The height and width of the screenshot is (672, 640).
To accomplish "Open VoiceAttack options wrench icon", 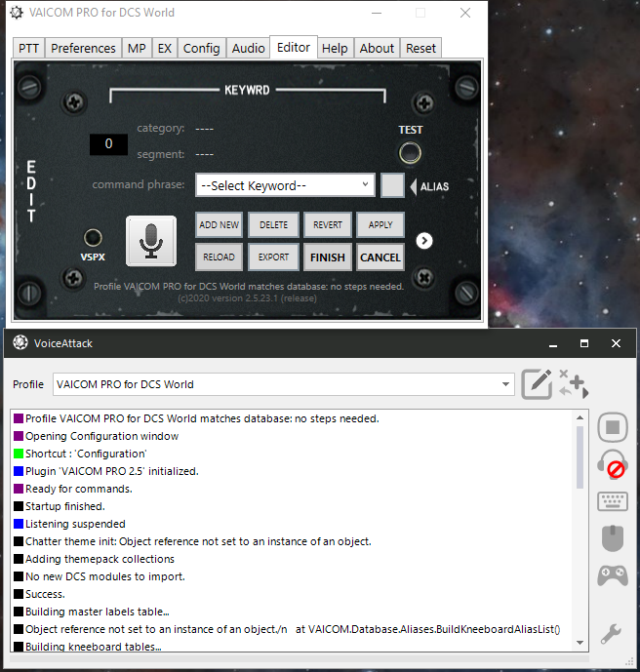I will point(612,633).
